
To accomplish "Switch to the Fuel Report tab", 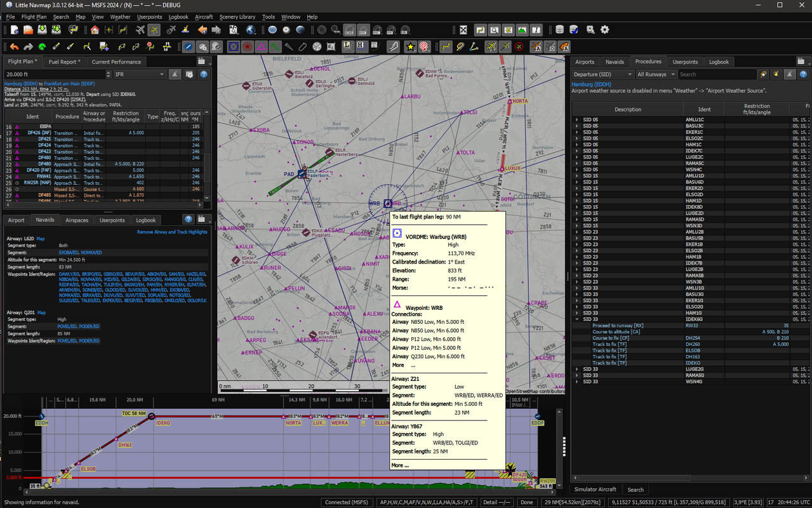I will (64, 62).
